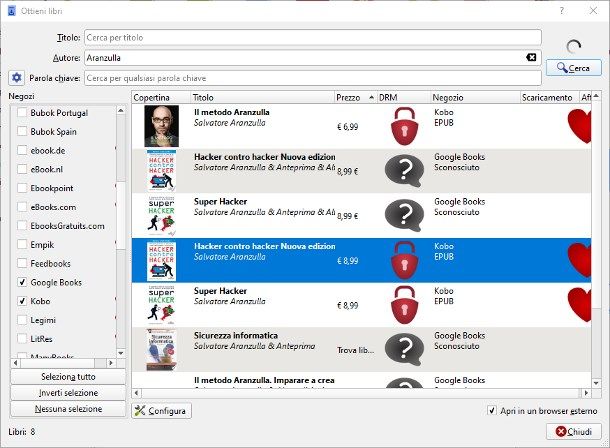Sort results by the DRM column header
The width and height of the screenshot is (610, 448).
click(404, 97)
